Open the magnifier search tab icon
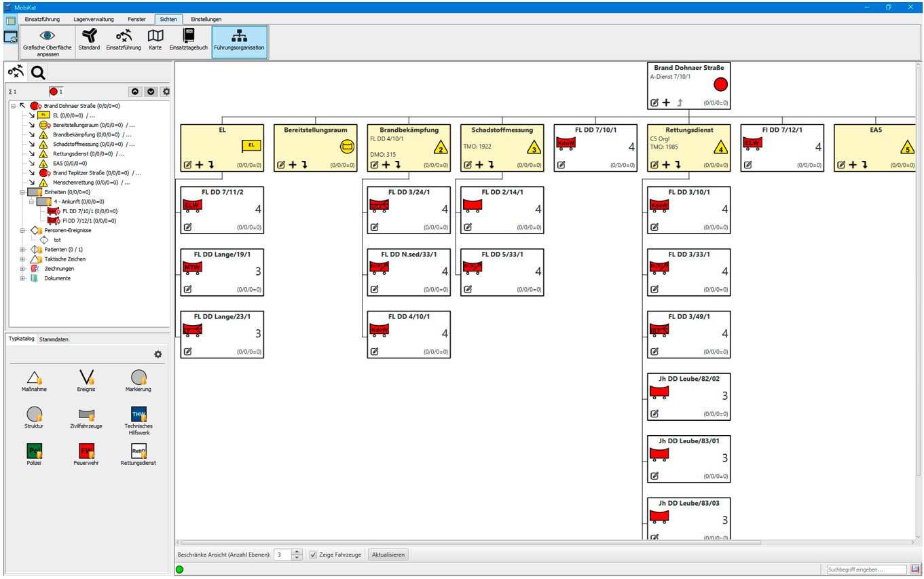Viewport: 924px width, 579px height. click(38, 73)
